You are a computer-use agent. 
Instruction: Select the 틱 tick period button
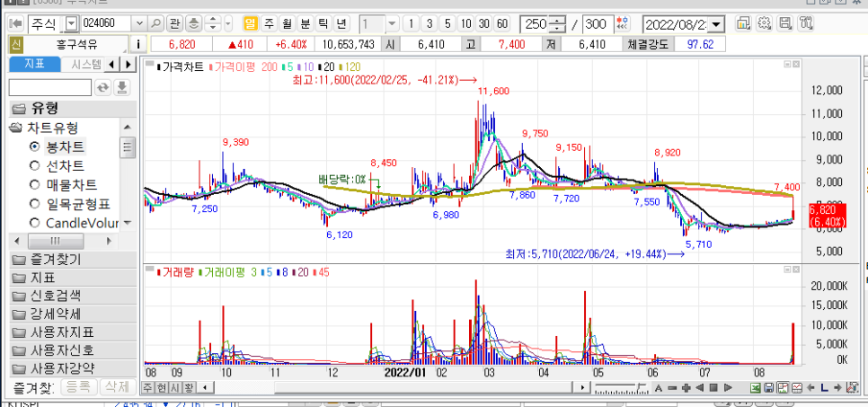point(323,24)
